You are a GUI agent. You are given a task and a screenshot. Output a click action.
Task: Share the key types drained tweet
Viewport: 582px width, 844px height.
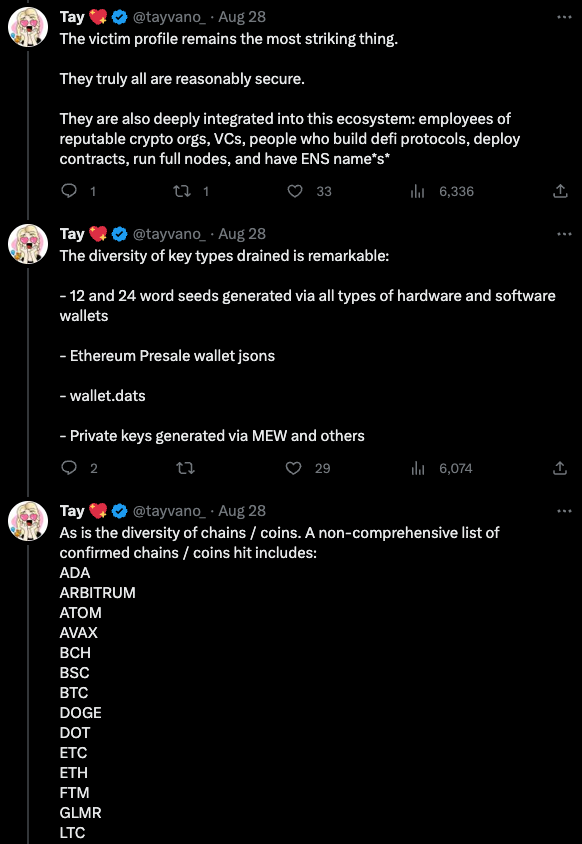pyautogui.click(x=560, y=468)
